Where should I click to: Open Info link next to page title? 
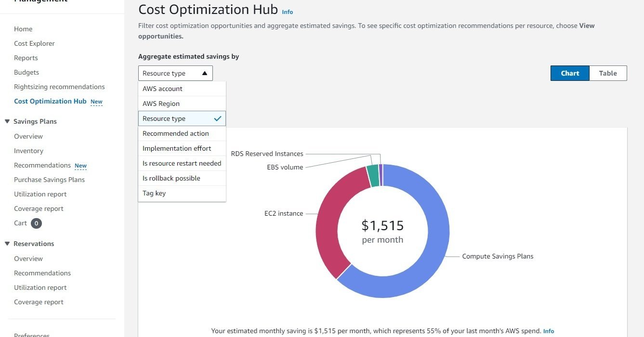tap(287, 12)
